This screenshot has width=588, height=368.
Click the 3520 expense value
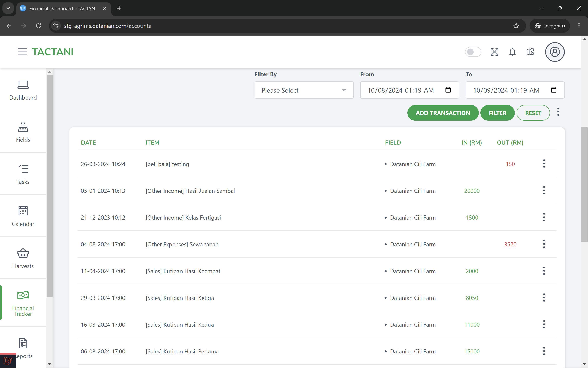pos(510,244)
